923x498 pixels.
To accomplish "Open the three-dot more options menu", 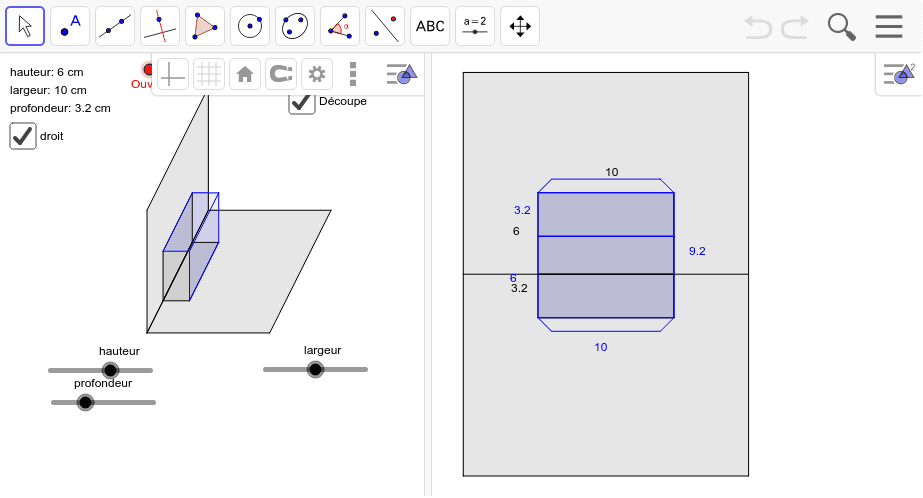I will point(353,74).
